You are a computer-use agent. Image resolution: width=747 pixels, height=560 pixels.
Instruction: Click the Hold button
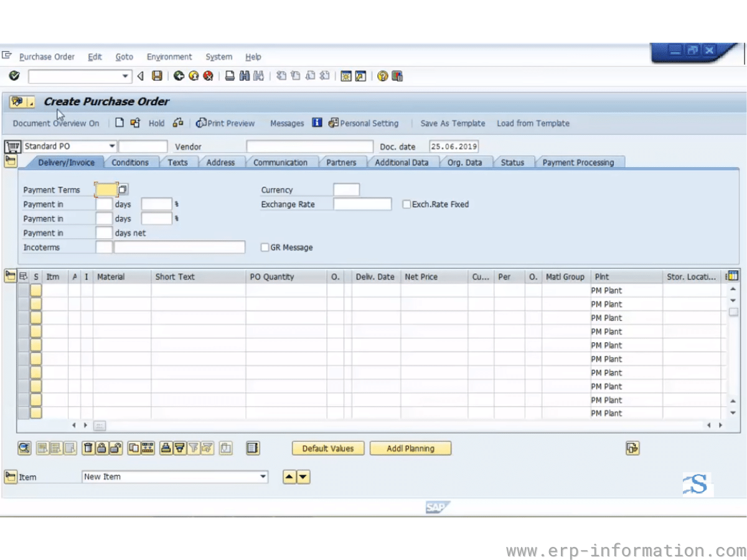coord(156,123)
